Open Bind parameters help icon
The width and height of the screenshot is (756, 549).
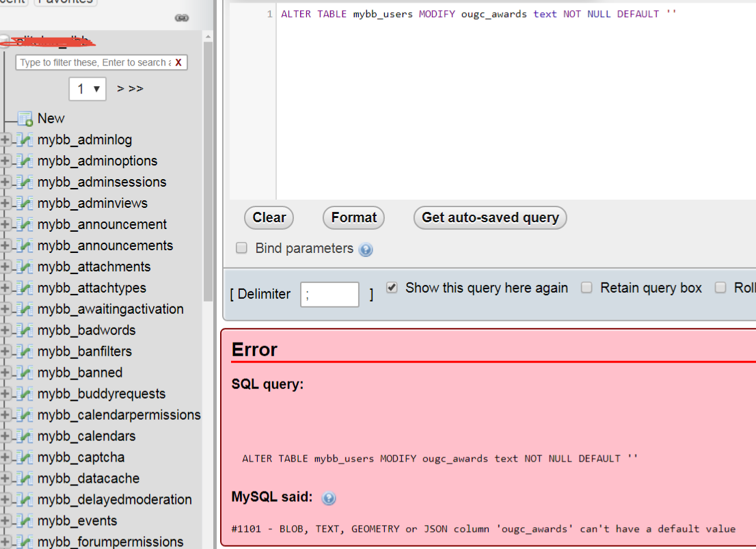[366, 250]
